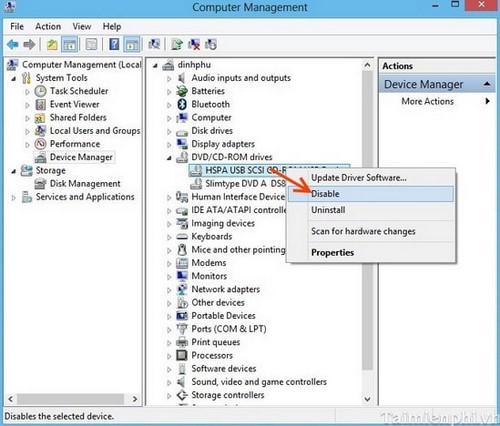Collapse the DVD/CD-ROM drives node
Screen dimensions: 500x426
169,158
